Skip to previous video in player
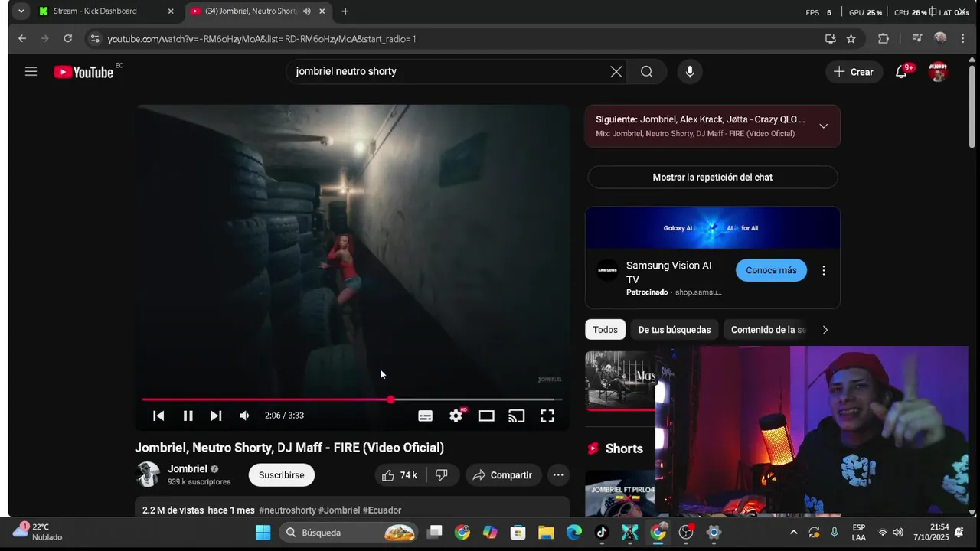Viewport: 980px width, 551px height. [158, 416]
